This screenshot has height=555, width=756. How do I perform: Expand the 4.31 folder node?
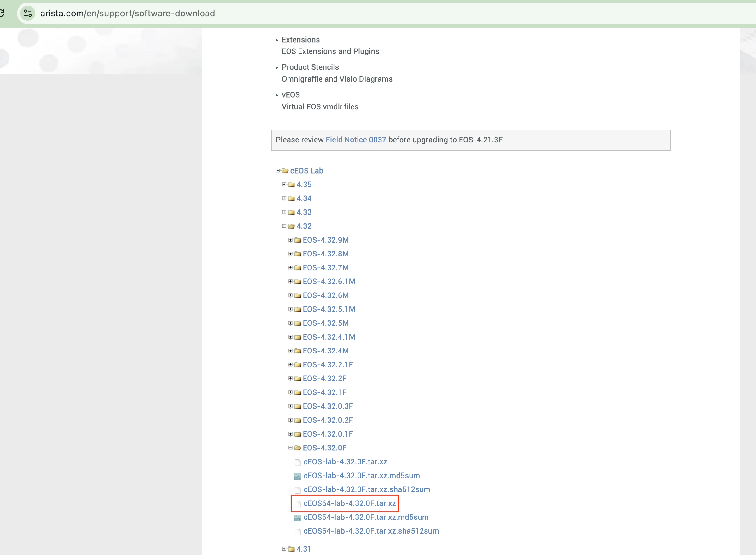click(284, 549)
